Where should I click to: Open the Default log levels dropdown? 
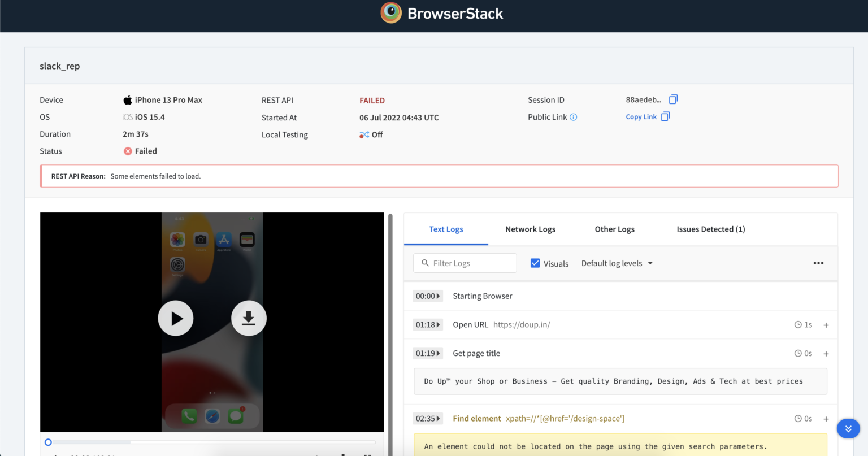[617, 263]
